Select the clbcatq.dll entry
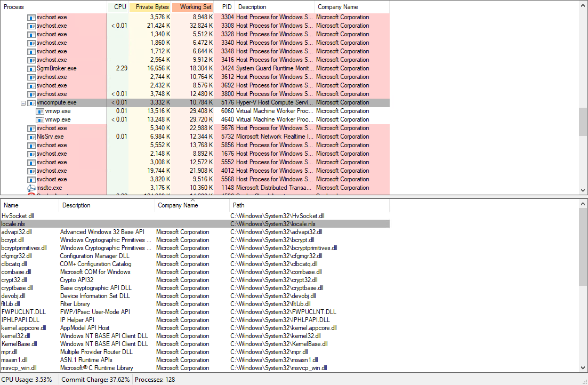 (195, 264)
